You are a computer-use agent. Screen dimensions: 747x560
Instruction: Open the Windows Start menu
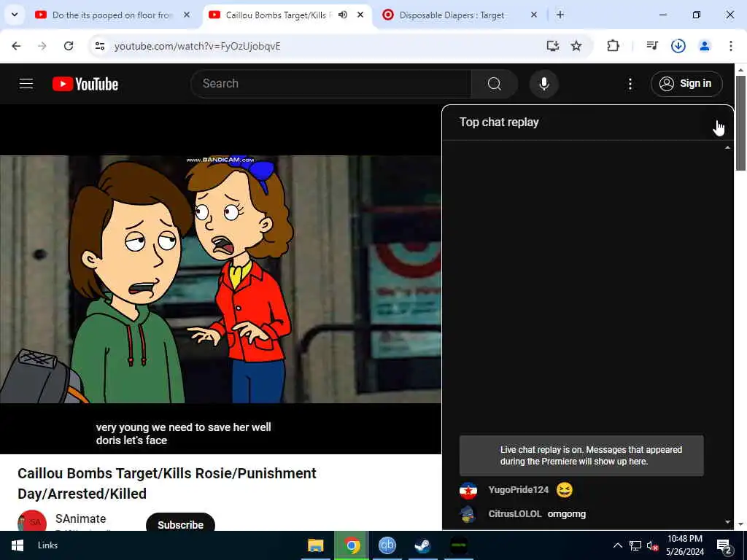(18, 545)
